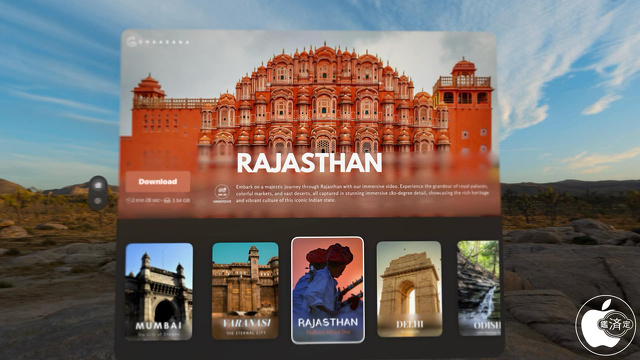Image resolution: width=640 pixels, height=360 pixels.
Task: Click the video duration clock icon
Action: 128,200
